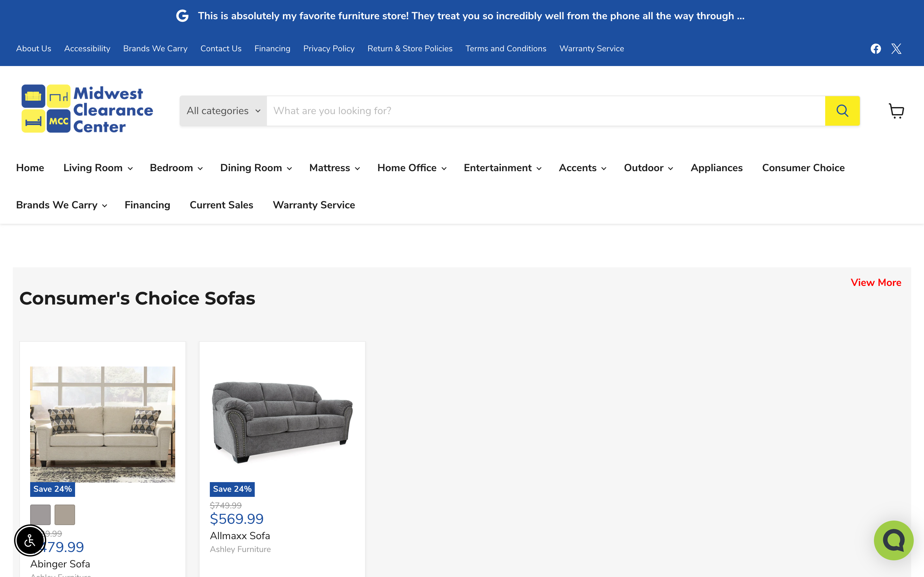
Task: Select the gray color swatch for Abinger Sofa
Action: tap(40, 514)
